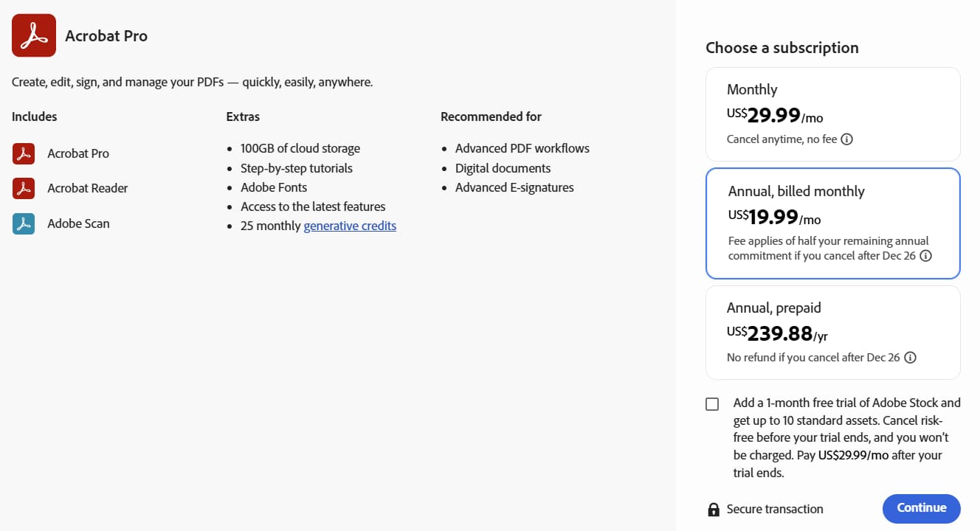
Task: Select Annual, billed monthly plan
Action: pos(832,223)
